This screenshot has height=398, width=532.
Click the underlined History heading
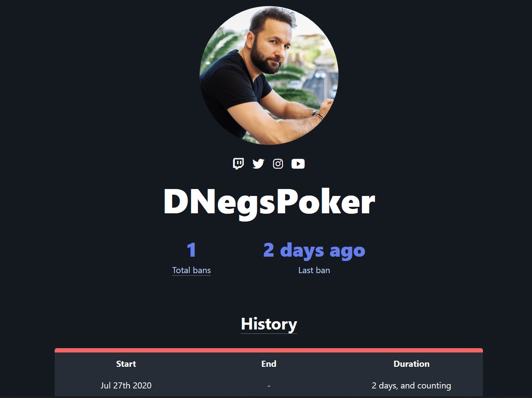269,324
